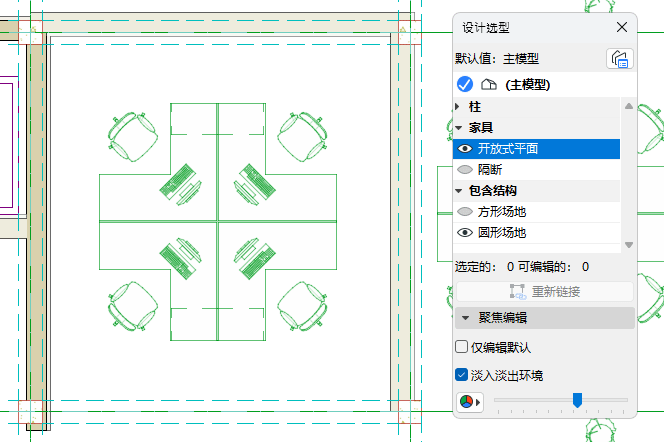Screen dimensions: 664x442
Task: Select the bottom-right keyboard and monitor symbol
Action: click(255, 259)
